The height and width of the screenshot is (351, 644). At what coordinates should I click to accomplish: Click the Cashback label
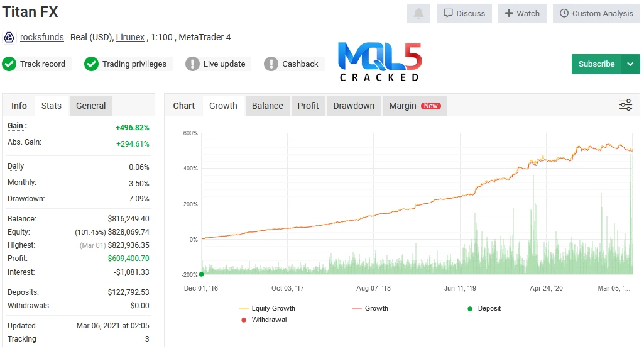[300, 64]
